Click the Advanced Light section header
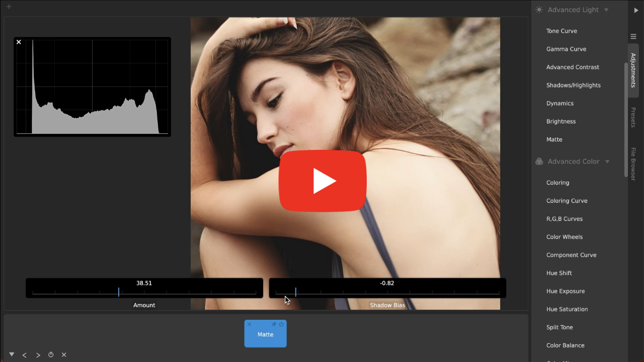 [x=573, y=10]
